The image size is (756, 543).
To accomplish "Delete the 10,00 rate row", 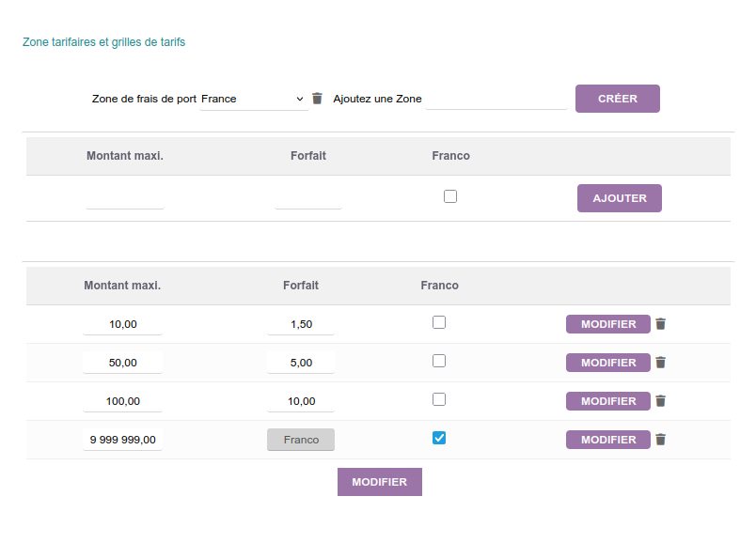I will 660,324.
